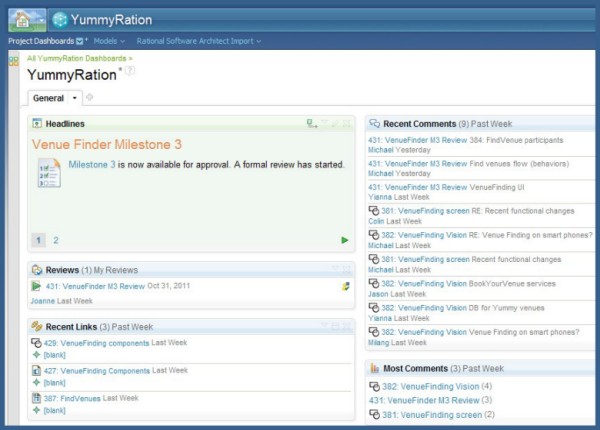Minimize the Recent Links widget
This screenshot has height=430, width=600.
(x=336, y=326)
